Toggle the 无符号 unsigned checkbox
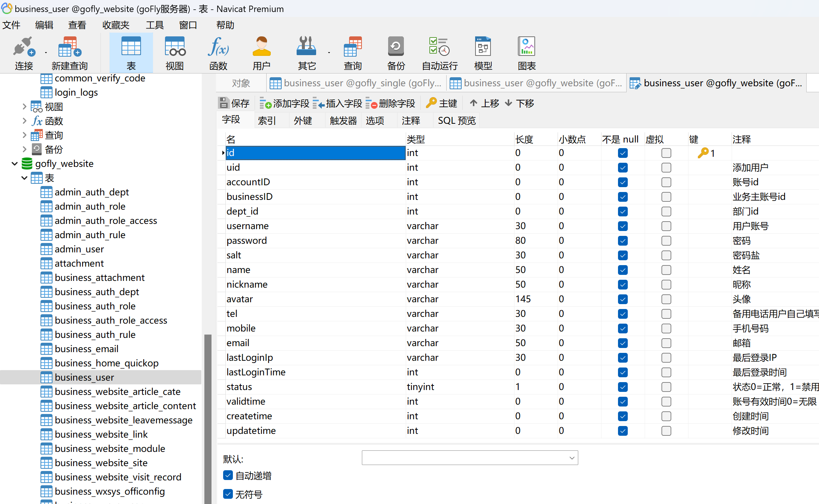 [228, 494]
